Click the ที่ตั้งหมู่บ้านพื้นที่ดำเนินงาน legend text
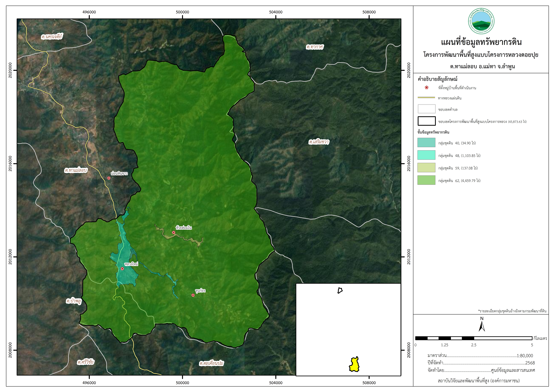The image size is (554, 392). (457, 88)
